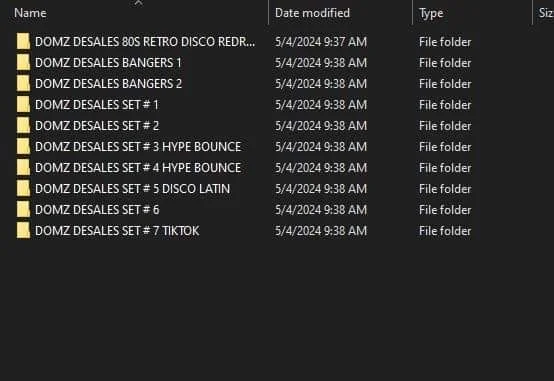Select DOMZ DESALES SET # 4 HYPE BOUNCE name

click(138, 168)
